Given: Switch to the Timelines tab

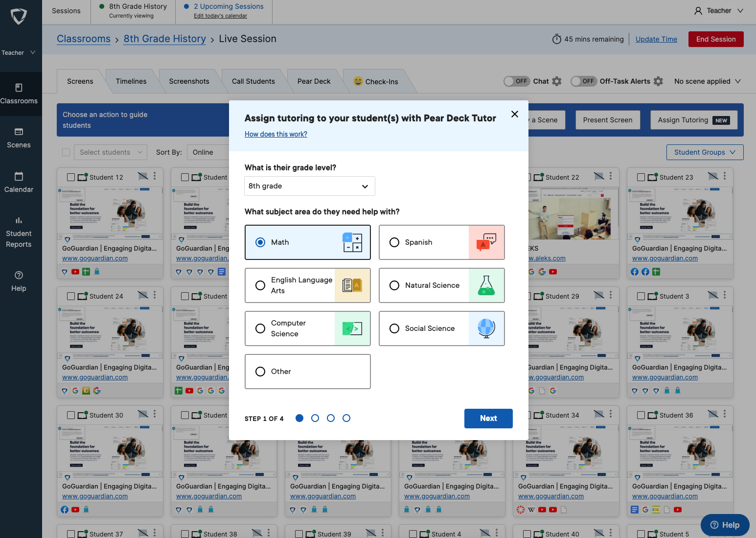Looking at the screenshot, I should tap(131, 81).
